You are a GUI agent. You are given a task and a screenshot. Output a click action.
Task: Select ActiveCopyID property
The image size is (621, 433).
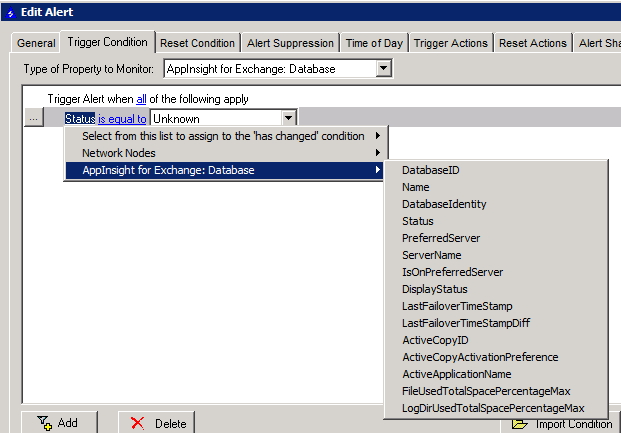tap(496, 340)
